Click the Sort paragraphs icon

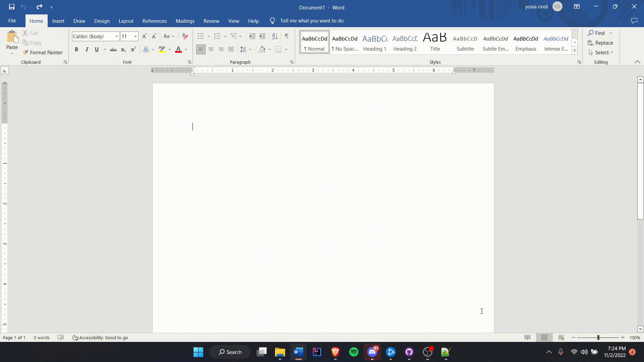pyautogui.click(x=275, y=36)
